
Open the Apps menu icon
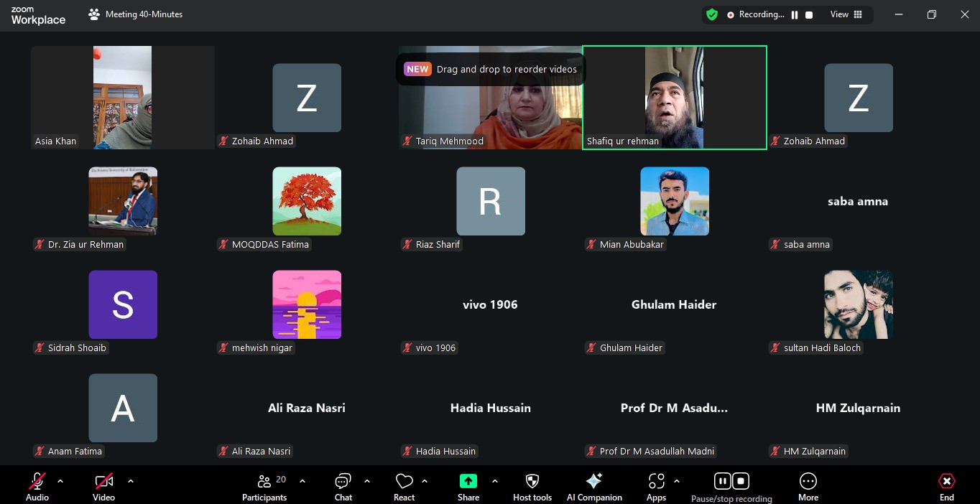pos(656,481)
